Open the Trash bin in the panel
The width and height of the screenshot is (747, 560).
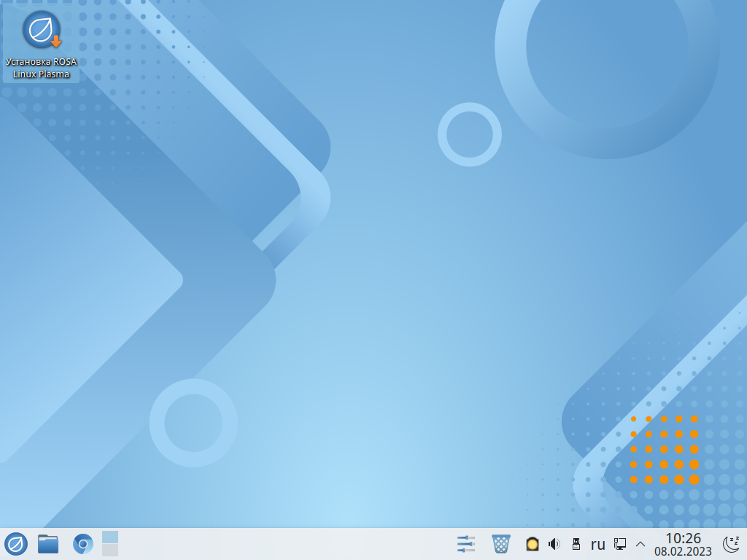click(501, 544)
